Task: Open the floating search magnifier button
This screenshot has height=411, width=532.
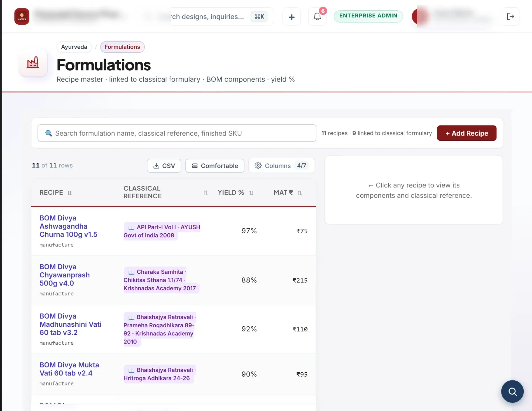Action: [x=512, y=391]
